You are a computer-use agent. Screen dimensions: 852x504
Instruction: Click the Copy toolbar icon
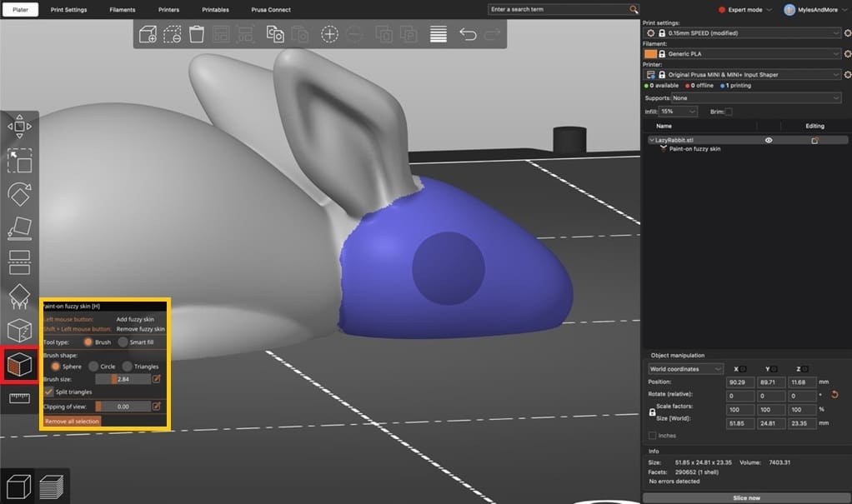click(275, 34)
